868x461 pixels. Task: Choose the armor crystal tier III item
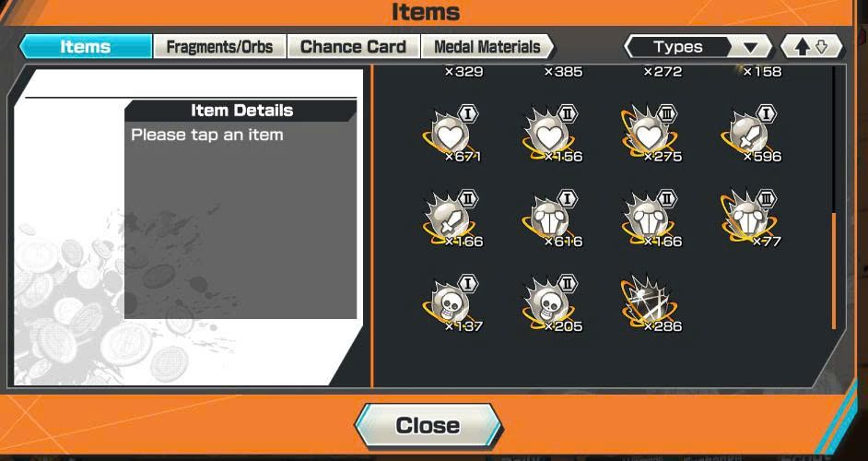pyautogui.click(x=750, y=219)
